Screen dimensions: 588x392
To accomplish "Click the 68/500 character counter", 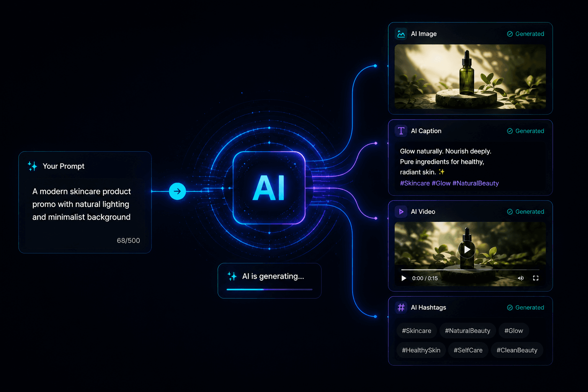I will [x=128, y=240].
